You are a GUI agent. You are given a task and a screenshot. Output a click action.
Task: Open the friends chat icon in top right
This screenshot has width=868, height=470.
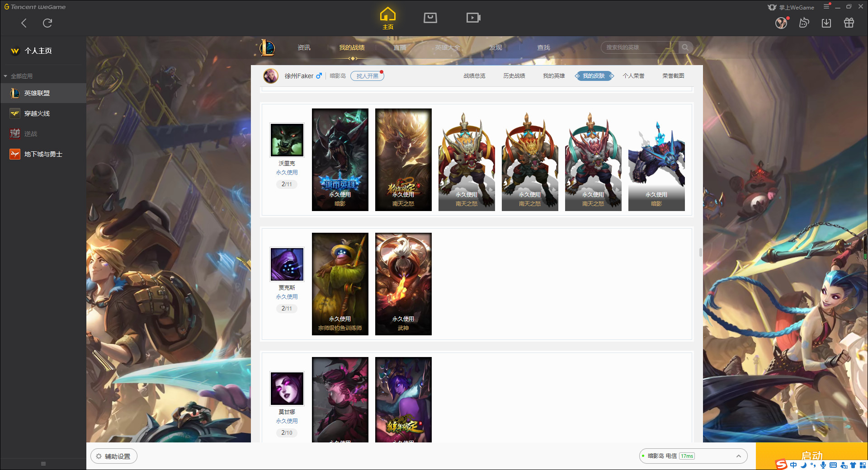pos(804,23)
